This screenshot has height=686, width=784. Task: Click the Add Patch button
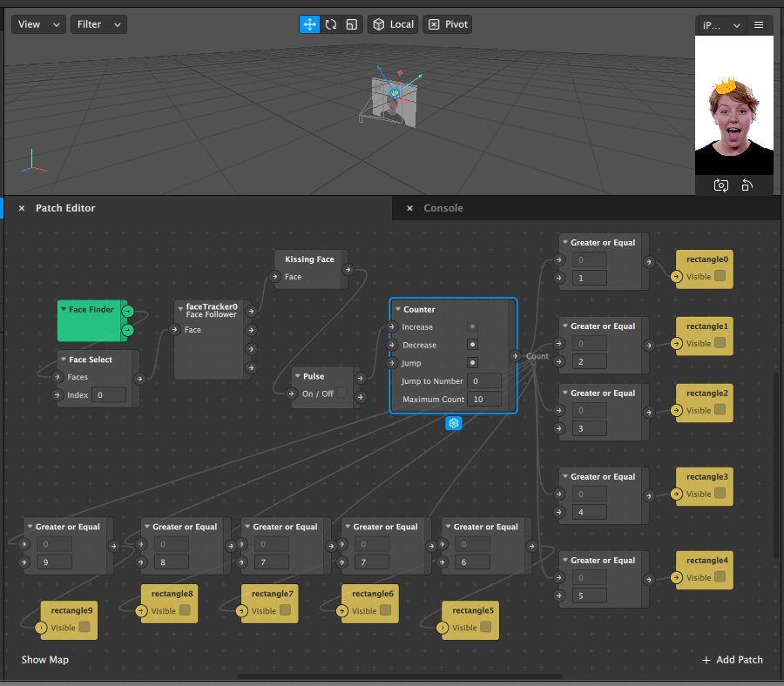click(732, 660)
